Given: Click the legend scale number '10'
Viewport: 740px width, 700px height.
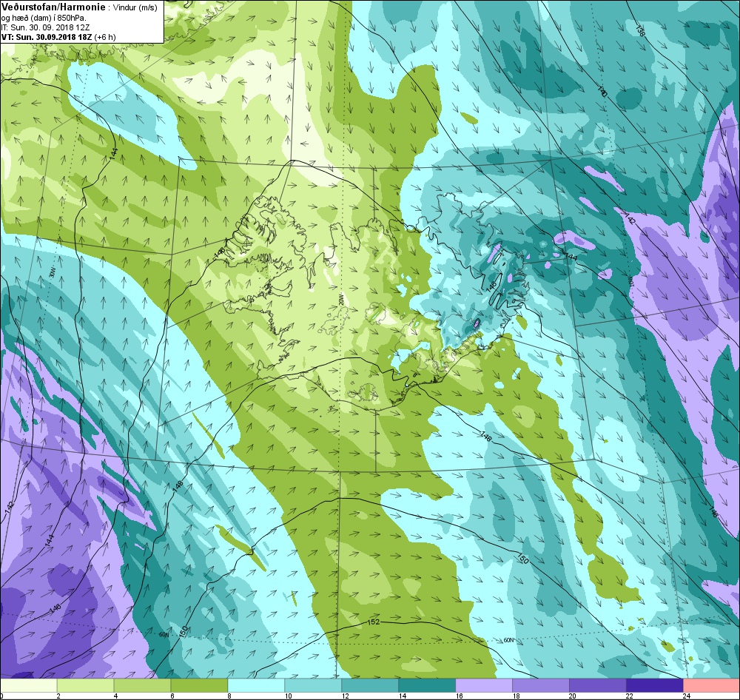Looking at the screenshot, I should pyautogui.click(x=289, y=696).
